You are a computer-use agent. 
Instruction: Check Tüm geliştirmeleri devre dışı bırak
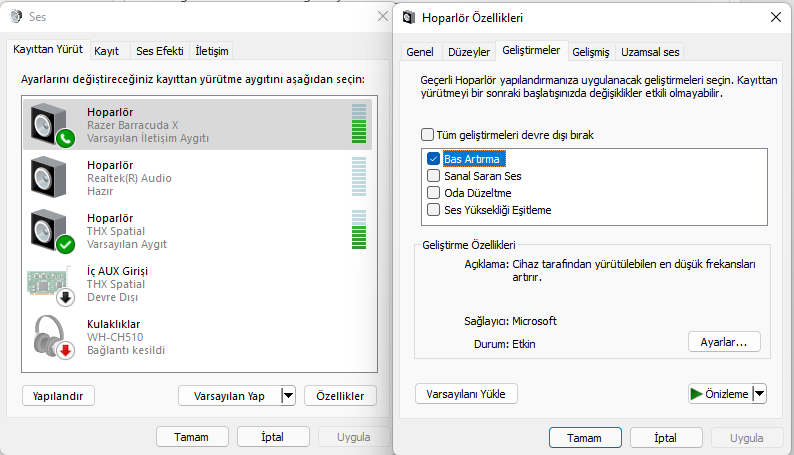pyautogui.click(x=428, y=134)
